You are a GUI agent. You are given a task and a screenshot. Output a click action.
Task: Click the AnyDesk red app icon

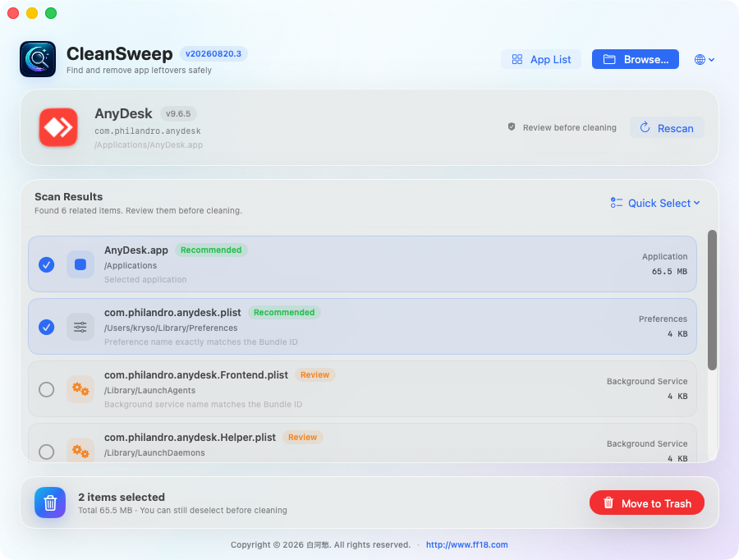[58, 127]
